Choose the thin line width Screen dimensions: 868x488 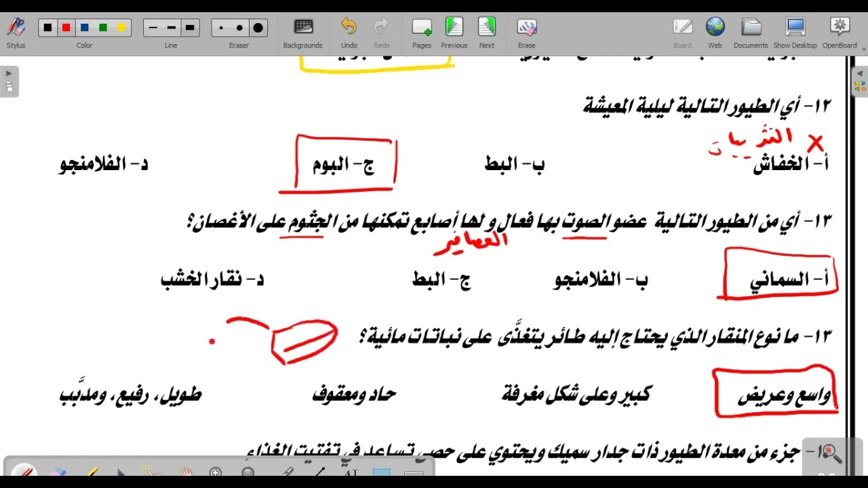(x=153, y=28)
